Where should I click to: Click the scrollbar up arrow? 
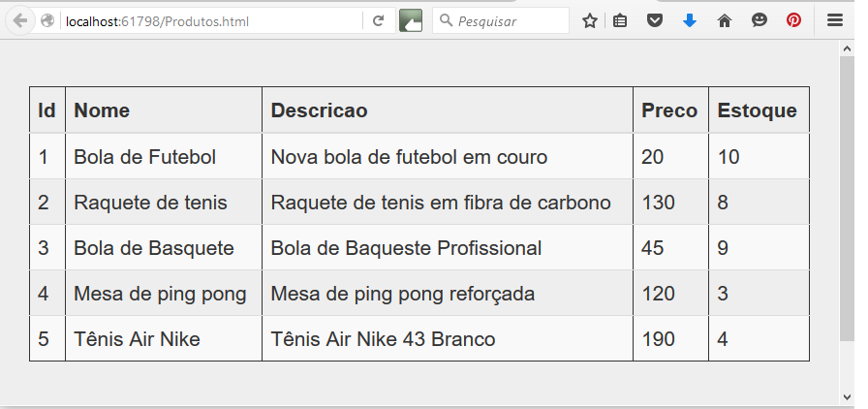point(847,48)
